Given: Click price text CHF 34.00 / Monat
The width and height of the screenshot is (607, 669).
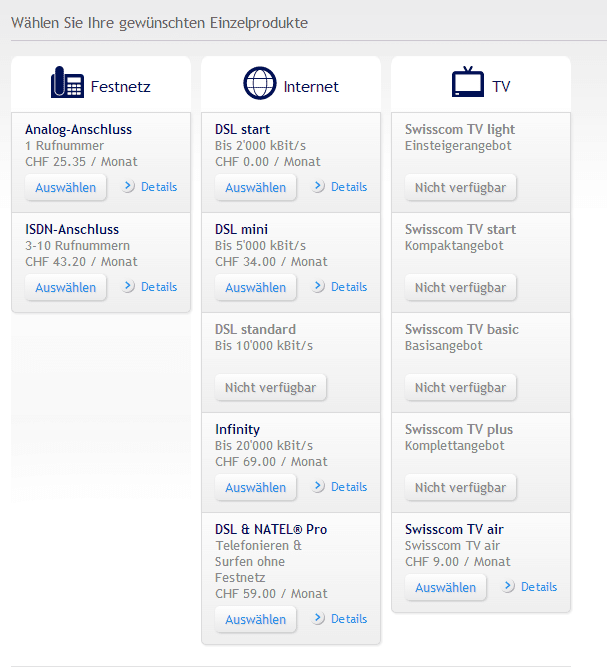Looking at the screenshot, I should pos(271,262).
